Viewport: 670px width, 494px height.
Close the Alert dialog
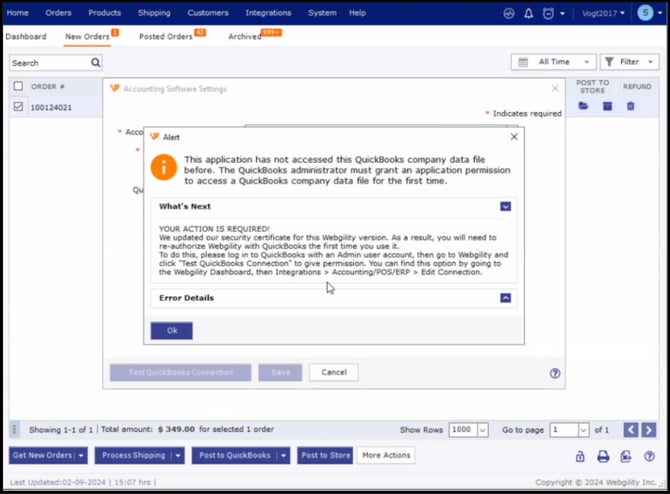pyautogui.click(x=515, y=136)
